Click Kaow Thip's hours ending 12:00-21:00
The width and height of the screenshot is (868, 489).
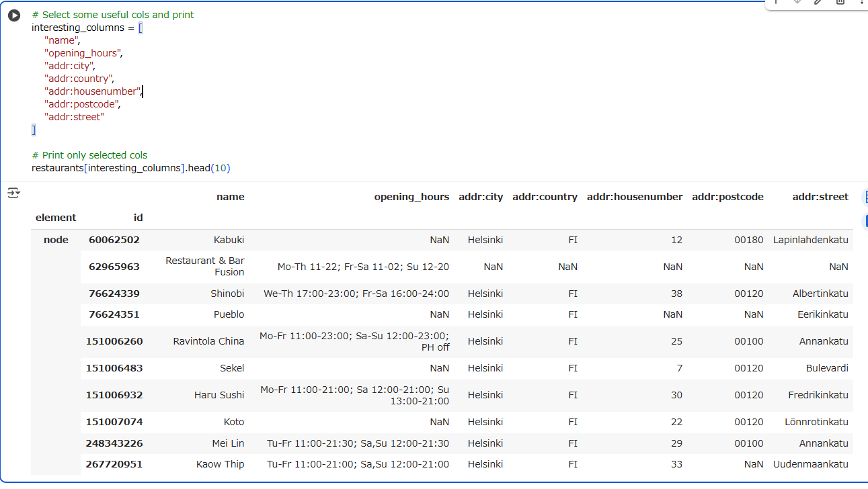(x=358, y=464)
